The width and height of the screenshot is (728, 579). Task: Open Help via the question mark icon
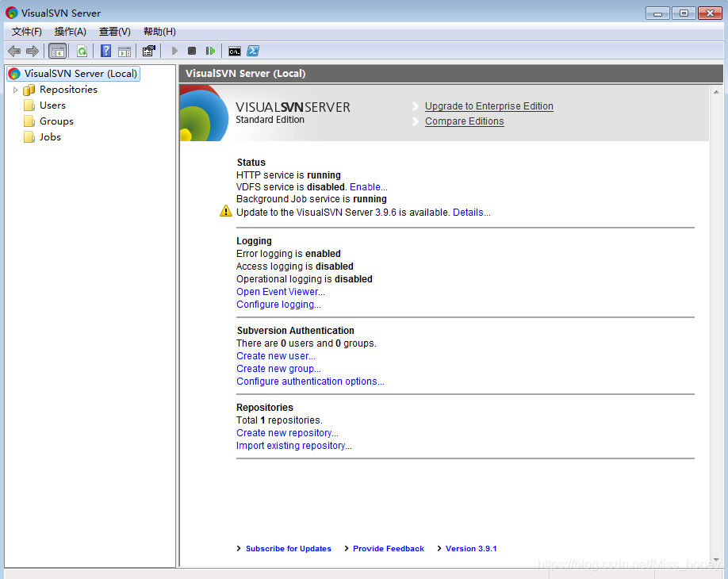(105, 51)
